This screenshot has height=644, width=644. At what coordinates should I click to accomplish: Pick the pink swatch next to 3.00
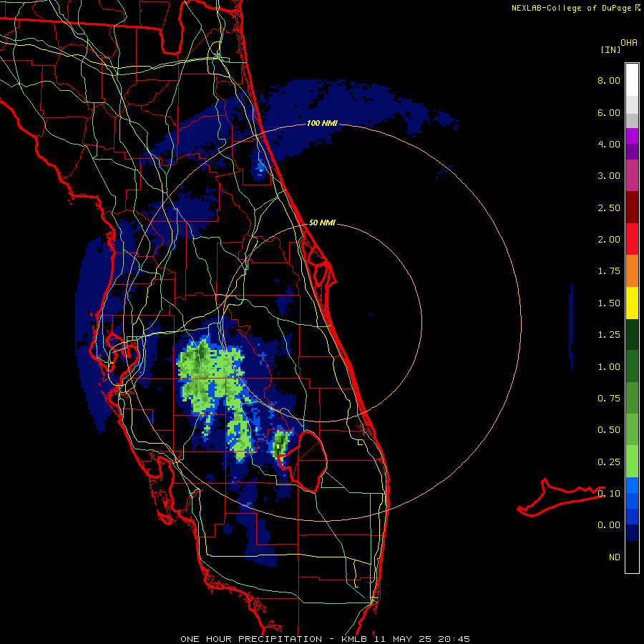[x=632, y=175]
